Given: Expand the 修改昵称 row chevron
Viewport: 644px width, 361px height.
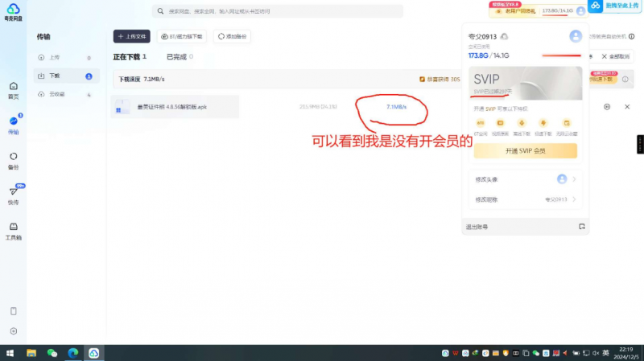Looking at the screenshot, I should (574, 199).
